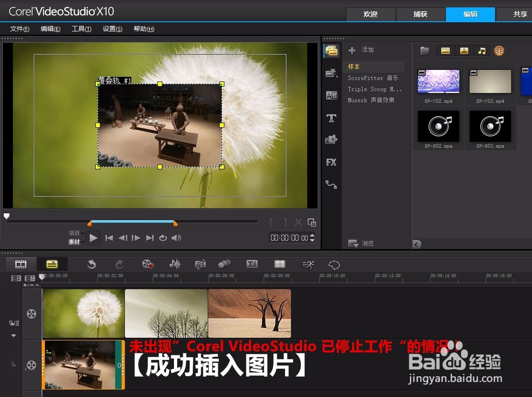The width and height of the screenshot is (532, 397).
Task: Set the Mark-in bracket
Action: [271, 222]
